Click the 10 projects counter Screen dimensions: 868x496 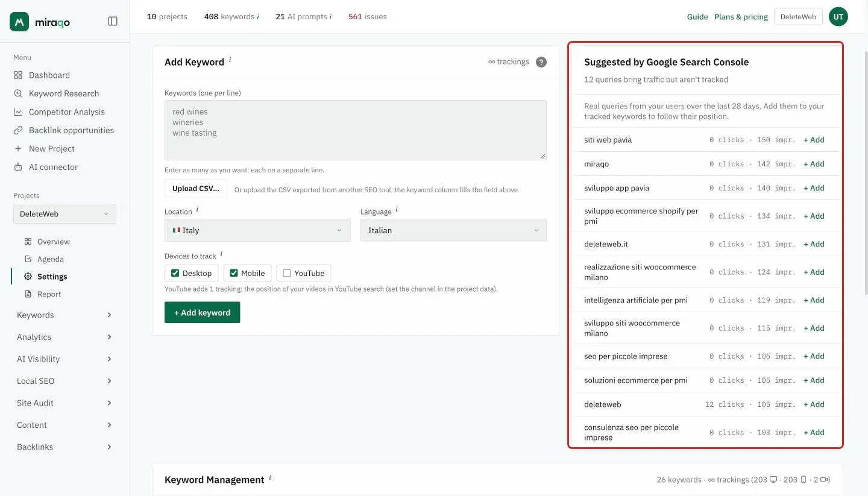[167, 17]
